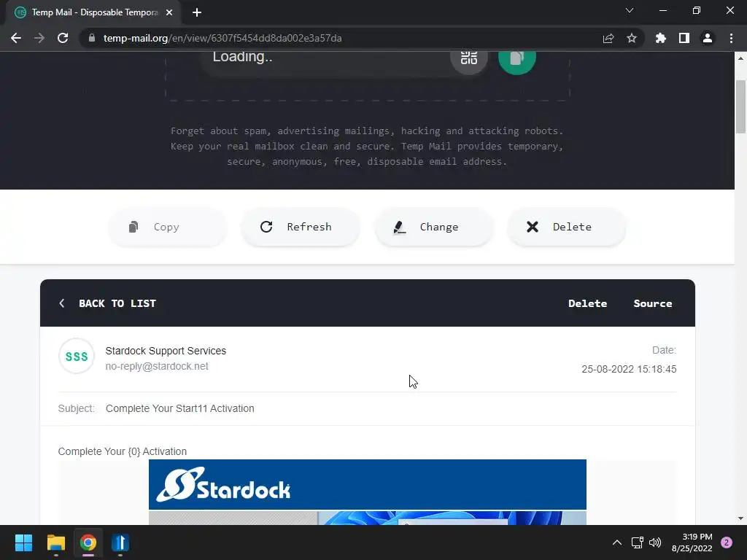This screenshot has height=560, width=747.
Task: Bookmark this tab with the star icon
Action: tap(632, 38)
